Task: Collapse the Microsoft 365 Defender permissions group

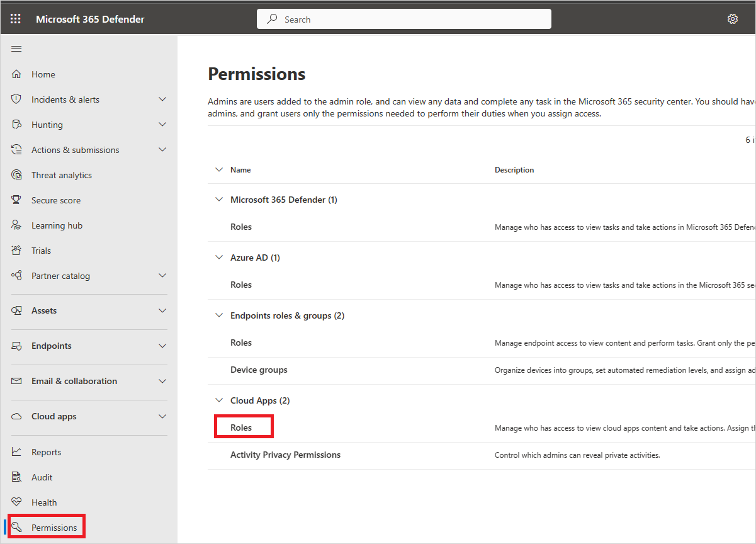Action: (218, 199)
